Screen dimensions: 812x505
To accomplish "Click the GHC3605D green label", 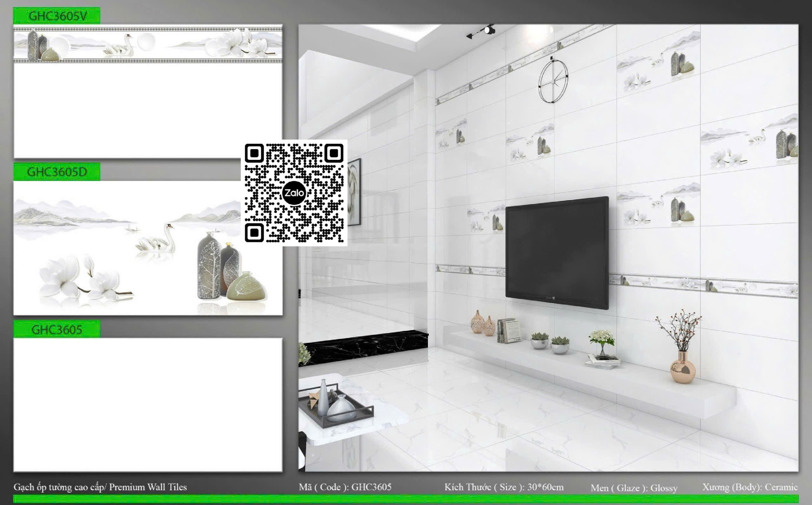I will click(x=56, y=172).
